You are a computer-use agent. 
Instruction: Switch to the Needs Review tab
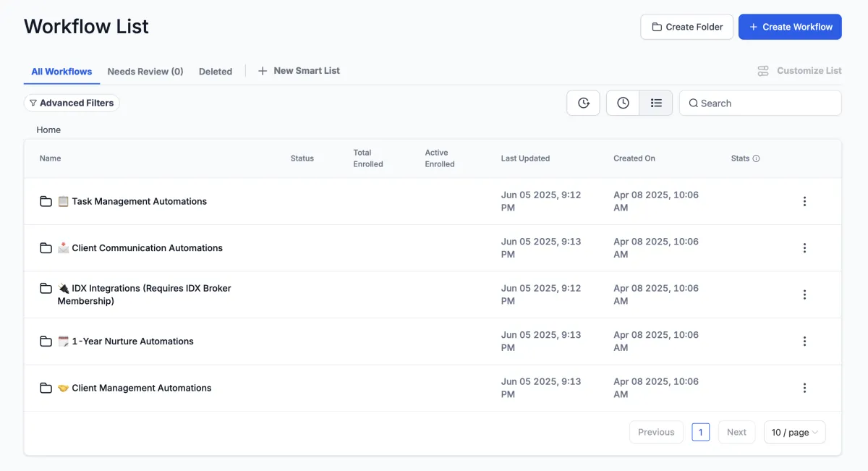[145, 72]
